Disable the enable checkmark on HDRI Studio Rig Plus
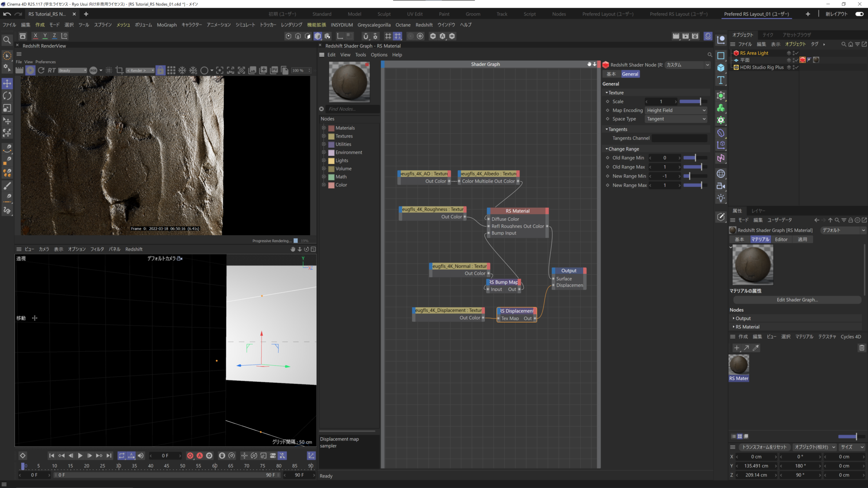 click(x=796, y=68)
